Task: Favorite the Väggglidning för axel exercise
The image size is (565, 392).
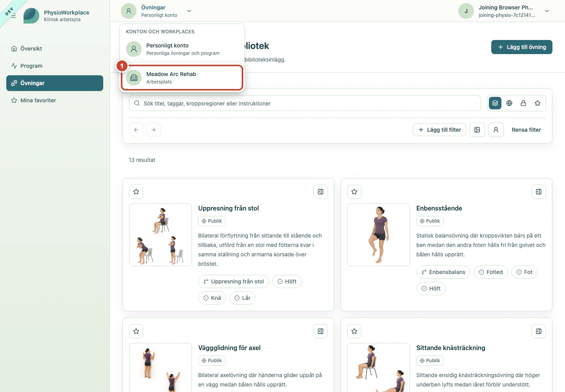Action: click(136, 331)
